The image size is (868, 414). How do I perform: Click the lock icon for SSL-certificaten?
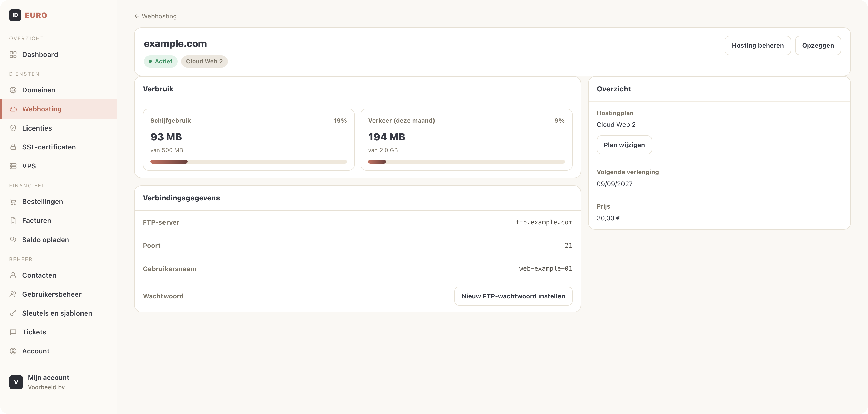[x=13, y=147]
